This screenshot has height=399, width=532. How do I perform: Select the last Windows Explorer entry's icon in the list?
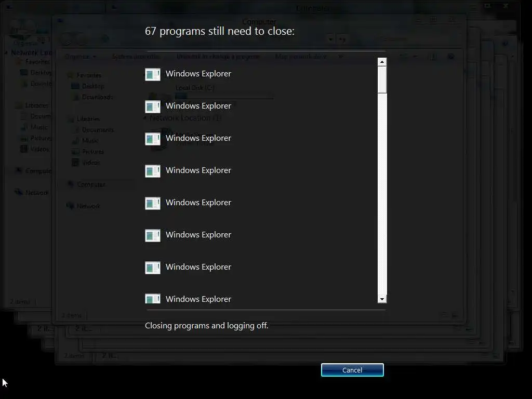(153, 298)
